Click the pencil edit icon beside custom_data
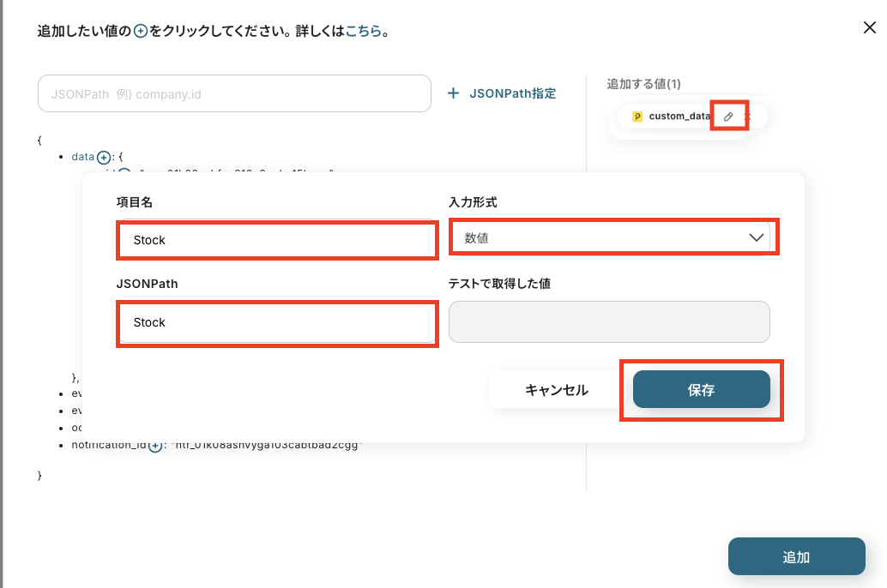This screenshot has height=588, width=887. click(x=728, y=117)
